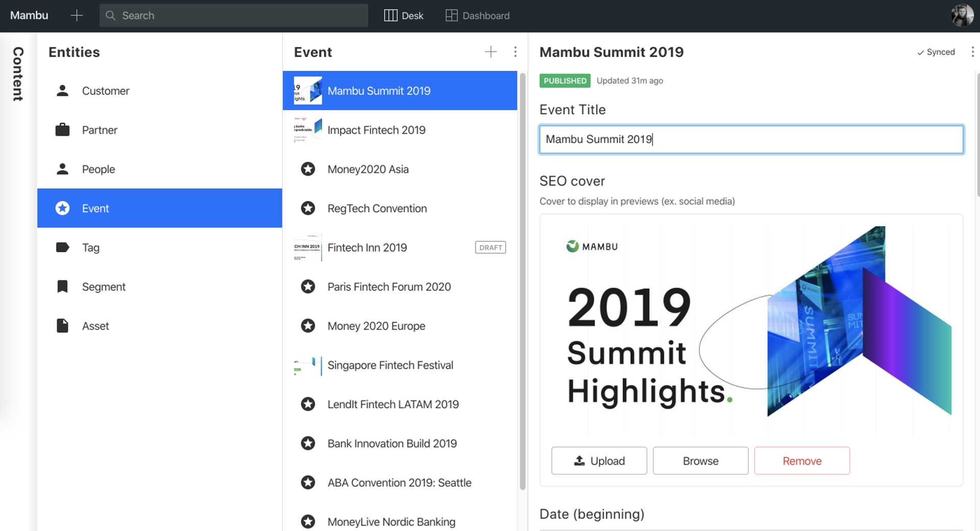This screenshot has width=980, height=531.
Task: Click the Customer person icon
Action: pyautogui.click(x=62, y=90)
